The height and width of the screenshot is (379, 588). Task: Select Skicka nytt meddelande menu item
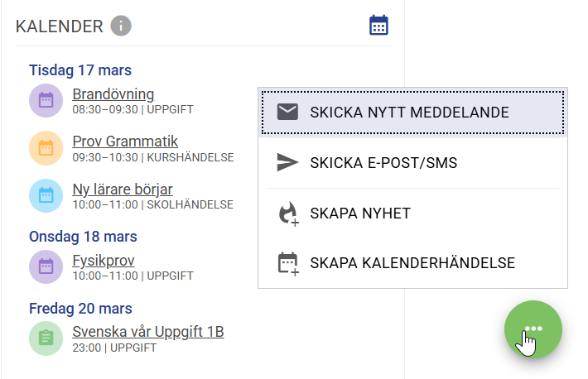coord(412,113)
